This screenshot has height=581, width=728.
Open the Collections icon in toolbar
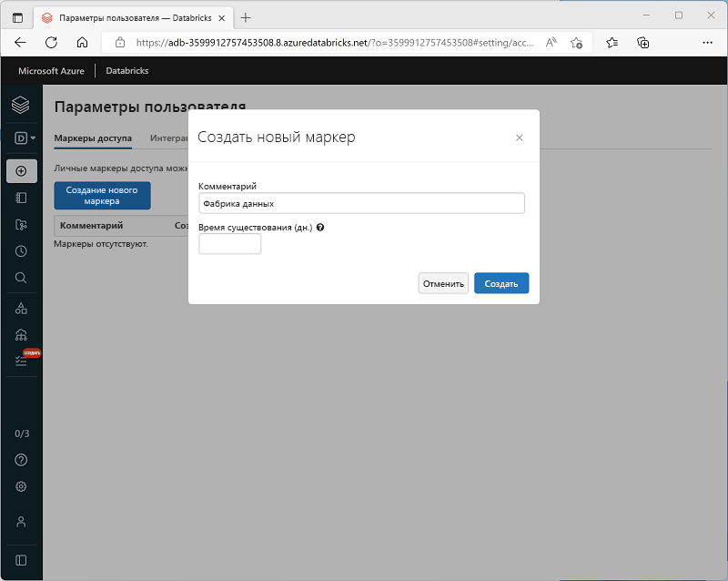point(643,43)
